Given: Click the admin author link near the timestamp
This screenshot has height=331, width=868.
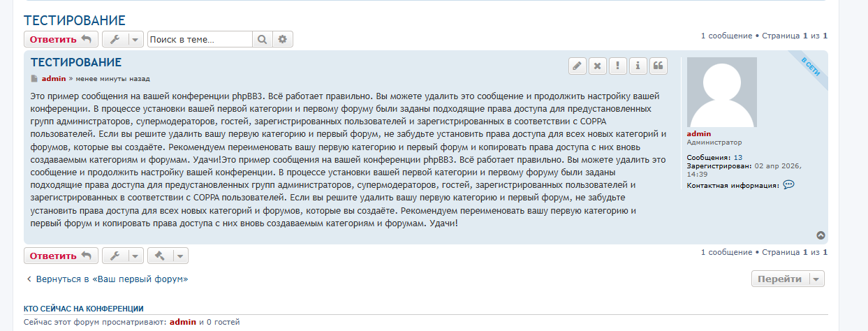Looking at the screenshot, I should [54, 78].
